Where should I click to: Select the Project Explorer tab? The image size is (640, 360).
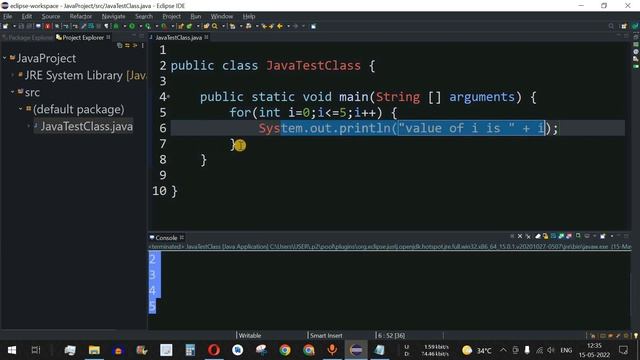(x=83, y=38)
